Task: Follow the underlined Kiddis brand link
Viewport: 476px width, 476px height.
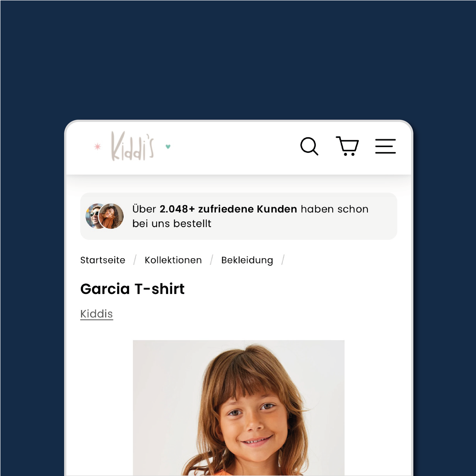Action: tap(97, 314)
